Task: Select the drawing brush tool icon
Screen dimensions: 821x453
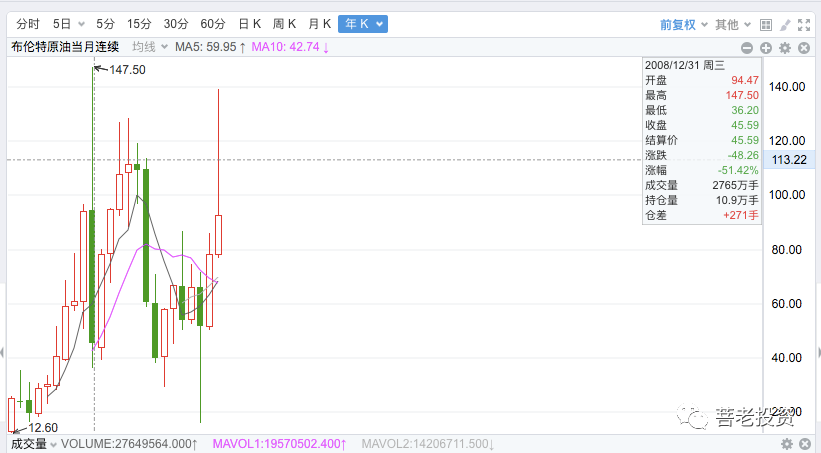Action: [784, 24]
